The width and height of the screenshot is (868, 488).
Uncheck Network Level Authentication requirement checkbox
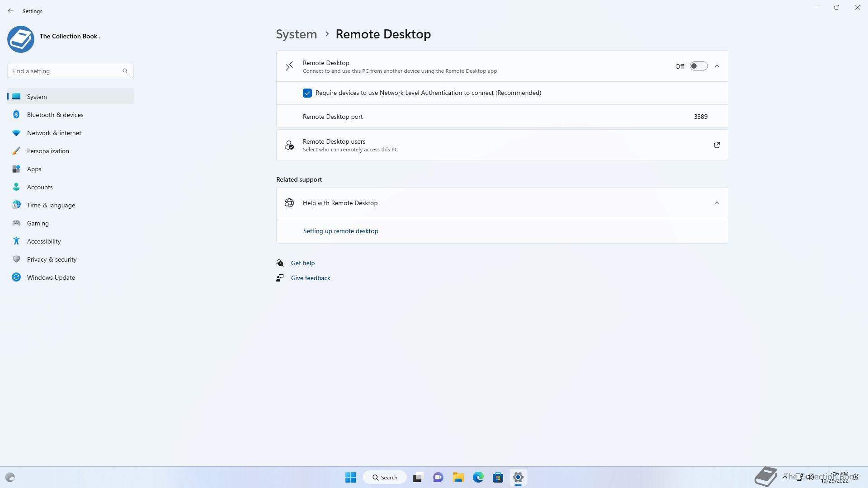[307, 93]
